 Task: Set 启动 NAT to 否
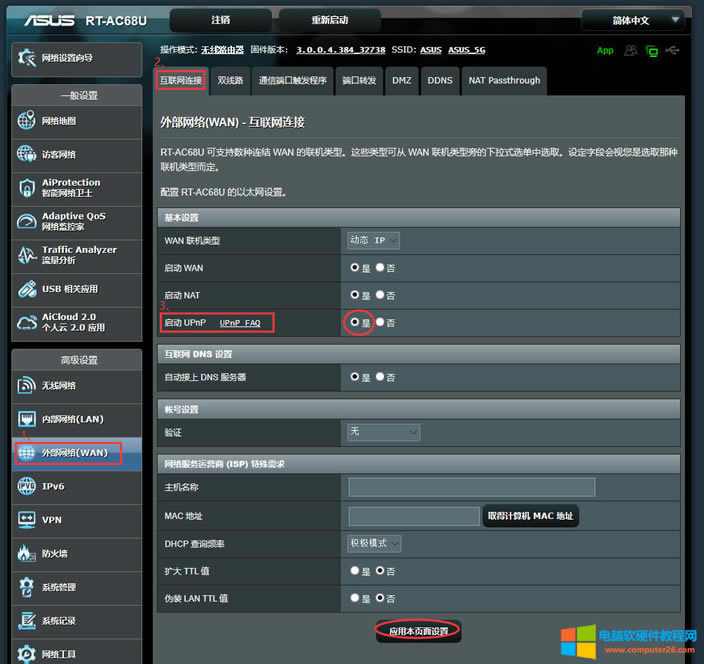pos(380,296)
